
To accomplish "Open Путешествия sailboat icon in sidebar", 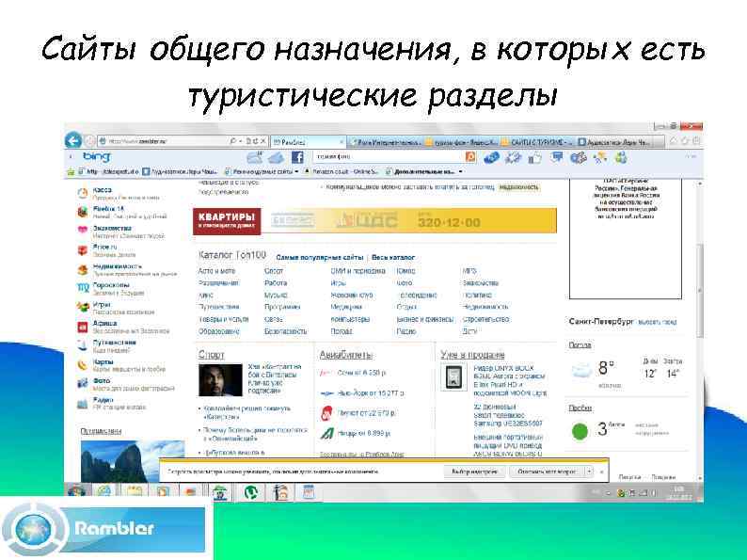I will tap(83, 344).
